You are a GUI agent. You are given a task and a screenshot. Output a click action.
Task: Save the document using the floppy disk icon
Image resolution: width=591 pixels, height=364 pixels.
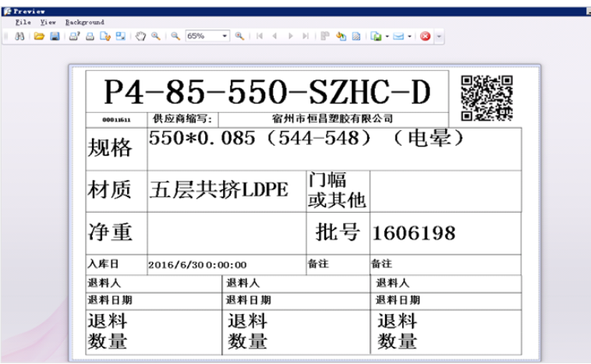tap(53, 36)
